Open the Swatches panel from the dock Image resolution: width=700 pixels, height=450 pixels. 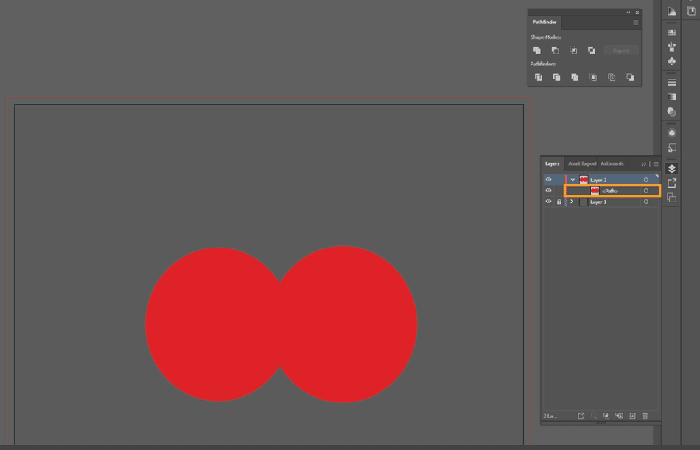[671, 33]
